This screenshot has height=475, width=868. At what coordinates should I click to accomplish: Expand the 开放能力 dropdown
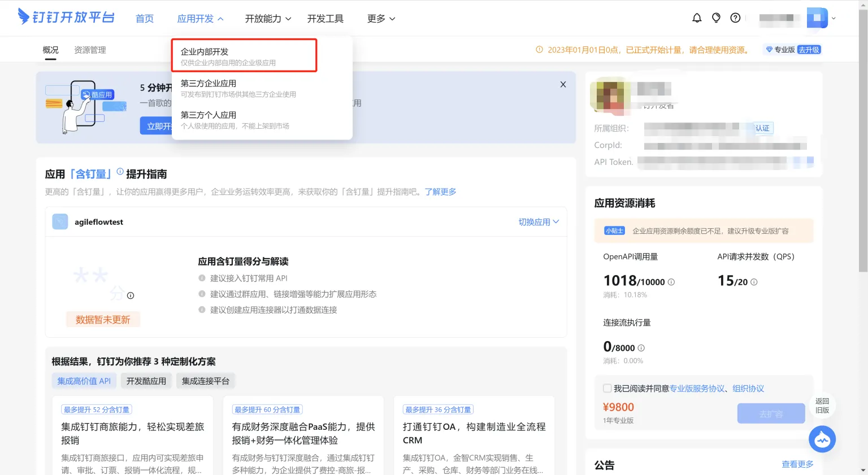click(268, 19)
